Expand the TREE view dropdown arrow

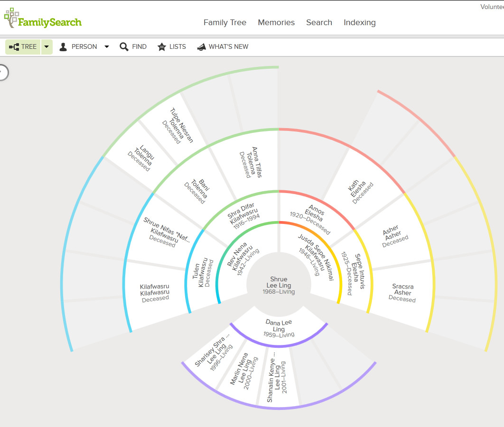click(47, 47)
